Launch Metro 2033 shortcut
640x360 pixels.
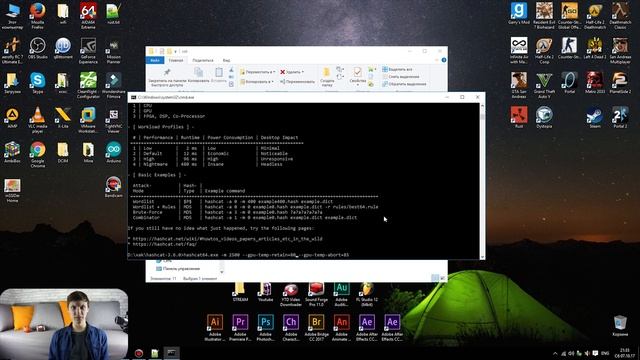click(595, 83)
